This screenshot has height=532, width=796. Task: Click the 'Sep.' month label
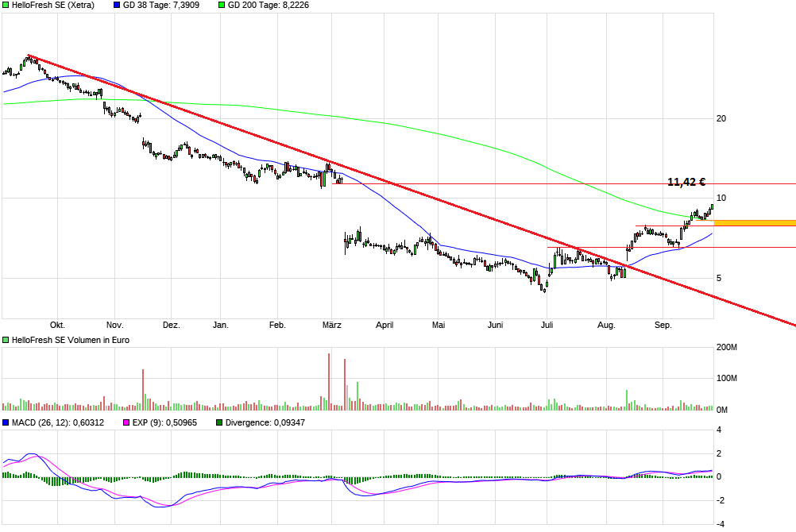pyautogui.click(x=663, y=325)
